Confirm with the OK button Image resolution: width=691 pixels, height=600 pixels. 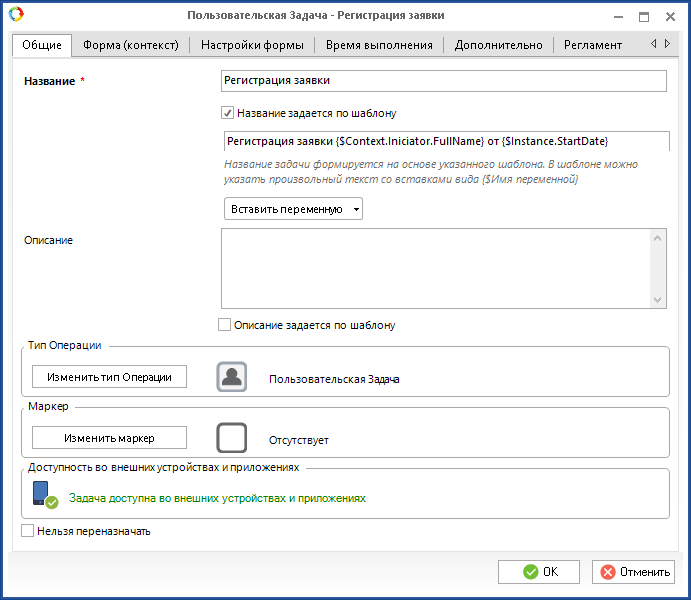[x=539, y=572]
